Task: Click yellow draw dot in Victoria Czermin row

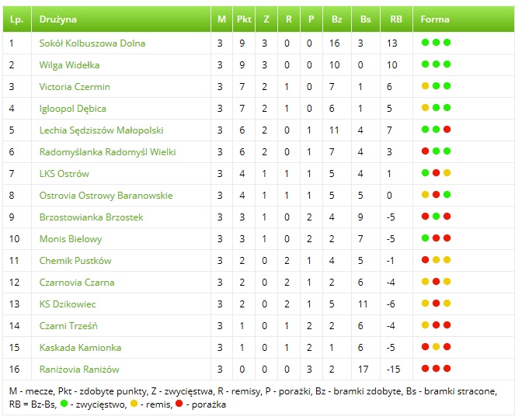Action: (425, 86)
